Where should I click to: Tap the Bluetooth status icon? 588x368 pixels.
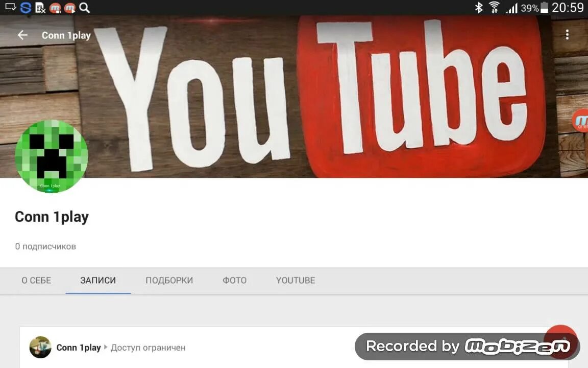(479, 8)
